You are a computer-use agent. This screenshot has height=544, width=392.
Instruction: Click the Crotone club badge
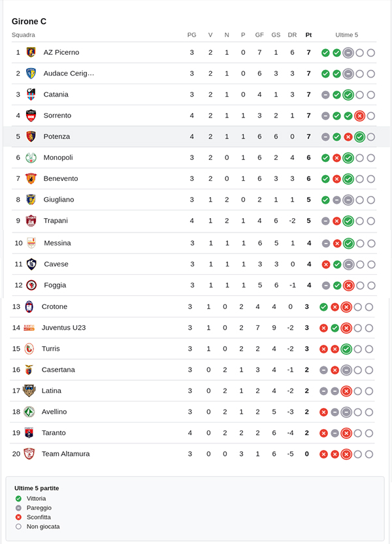click(29, 307)
